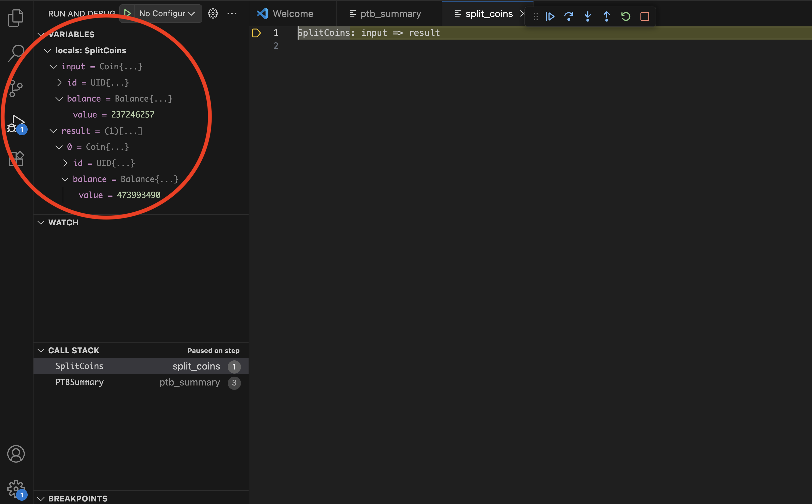
Task: Click the Step Out arrow icon
Action: click(607, 16)
